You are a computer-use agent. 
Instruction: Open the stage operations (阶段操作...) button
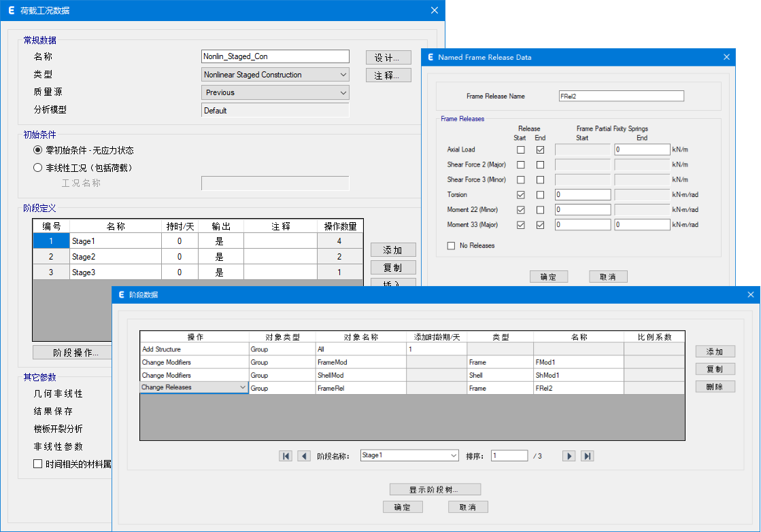(73, 353)
